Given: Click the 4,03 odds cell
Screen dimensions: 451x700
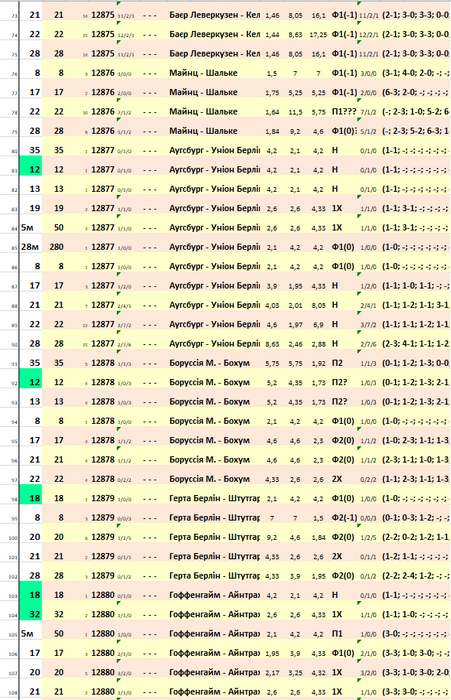Looking at the screenshot, I should tap(272, 305).
